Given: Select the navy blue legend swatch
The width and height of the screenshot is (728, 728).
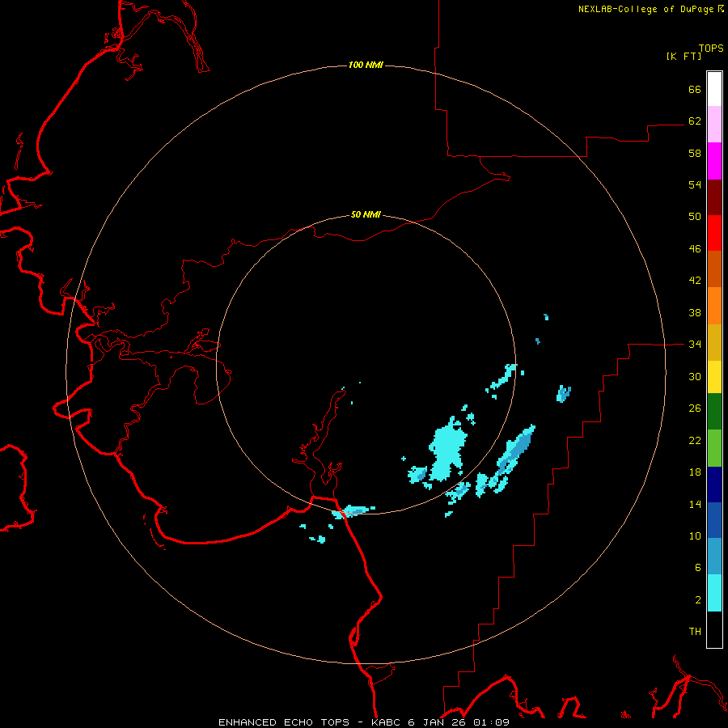Looking at the screenshot, I should [714, 485].
